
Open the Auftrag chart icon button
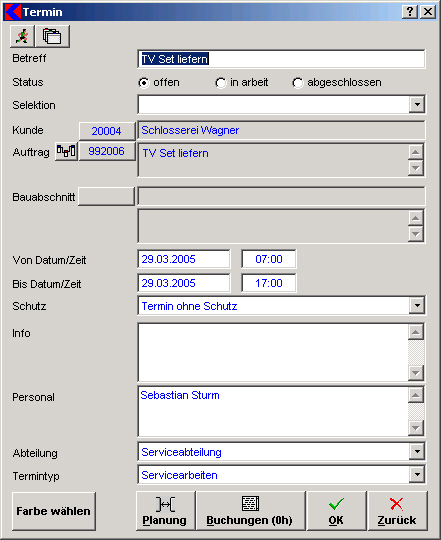click(x=66, y=151)
